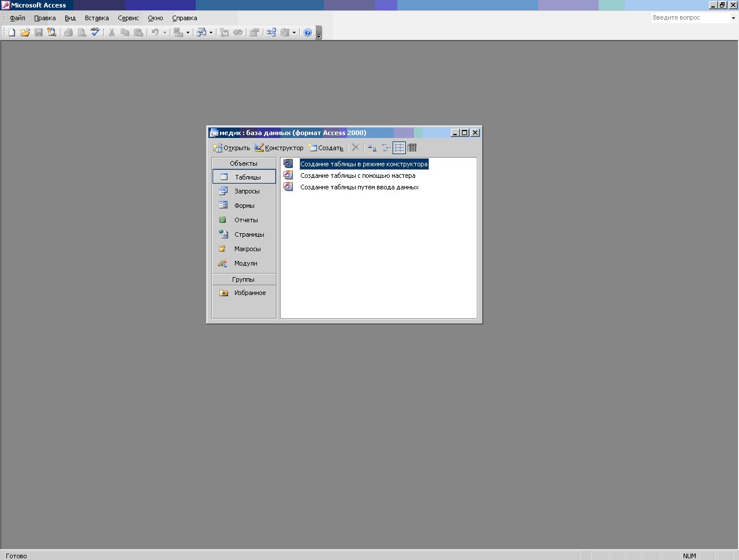The height and width of the screenshot is (560, 739).
Task: Select Формы in objects pane
Action: click(244, 206)
